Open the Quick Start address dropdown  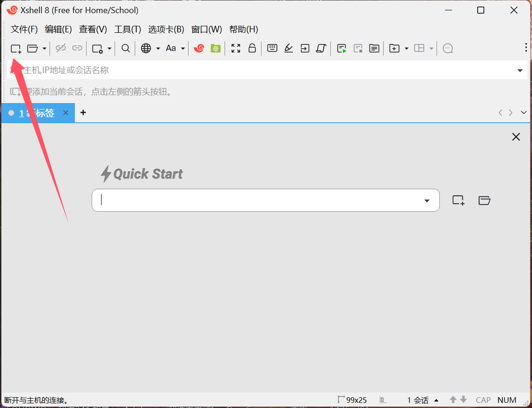(x=426, y=200)
